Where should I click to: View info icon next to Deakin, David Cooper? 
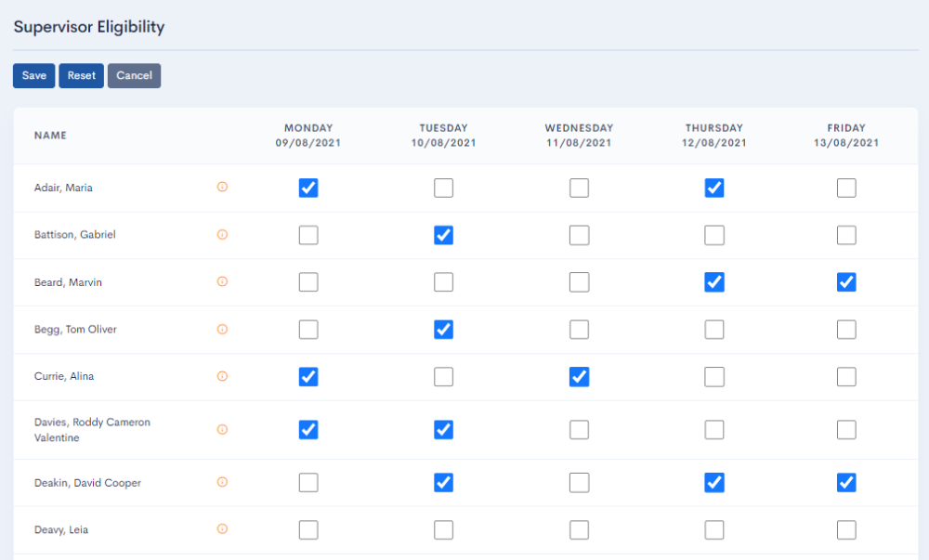(222, 482)
